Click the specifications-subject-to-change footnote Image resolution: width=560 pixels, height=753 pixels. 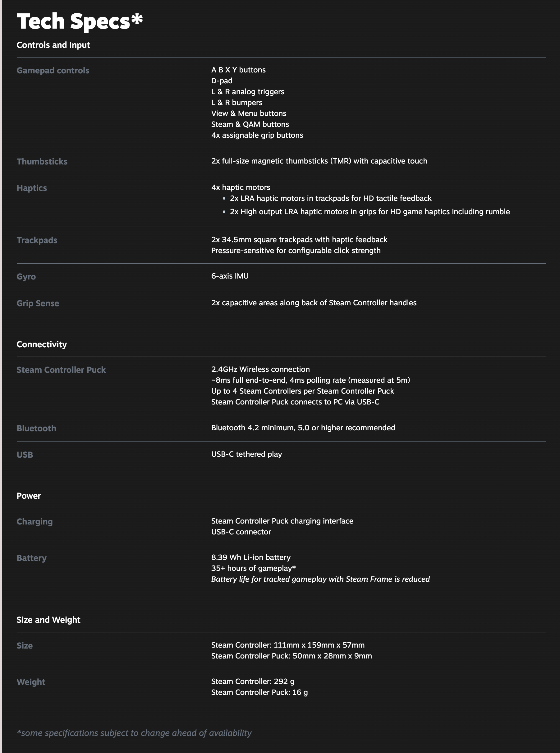[134, 733]
